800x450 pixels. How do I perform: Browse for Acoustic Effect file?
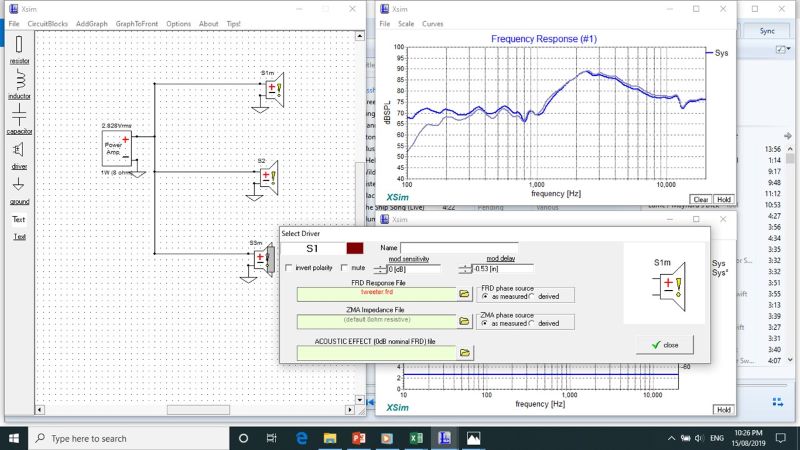coord(464,353)
